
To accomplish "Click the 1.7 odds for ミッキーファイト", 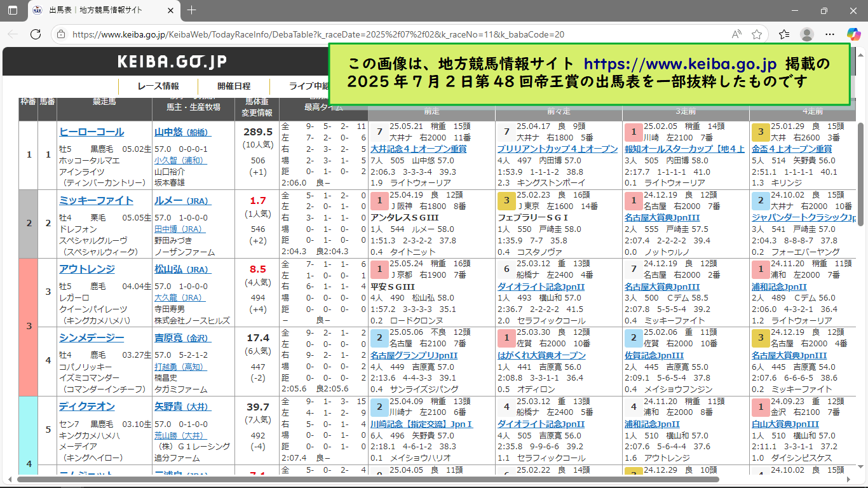I will click(x=258, y=201).
